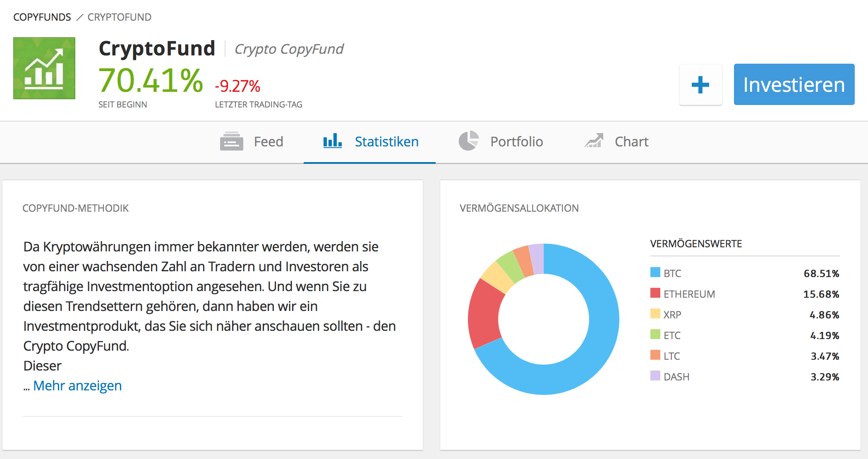Click the Portfolio pie chart icon

pos(469,141)
